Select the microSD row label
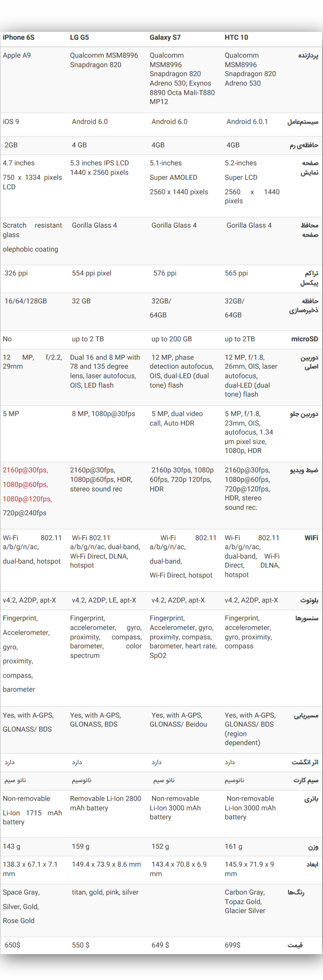The image size is (323, 980). pyautogui.click(x=305, y=339)
